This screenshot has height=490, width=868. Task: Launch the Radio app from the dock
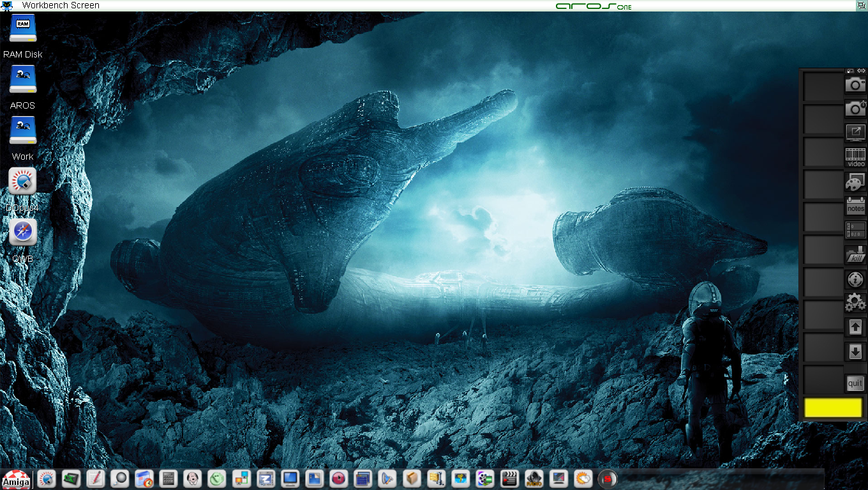(534, 479)
